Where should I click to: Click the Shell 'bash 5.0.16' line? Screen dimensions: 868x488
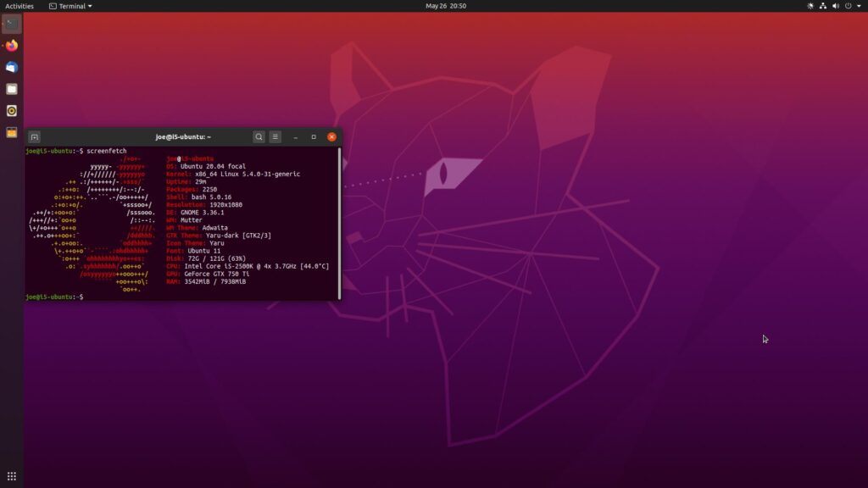tap(198, 197)
